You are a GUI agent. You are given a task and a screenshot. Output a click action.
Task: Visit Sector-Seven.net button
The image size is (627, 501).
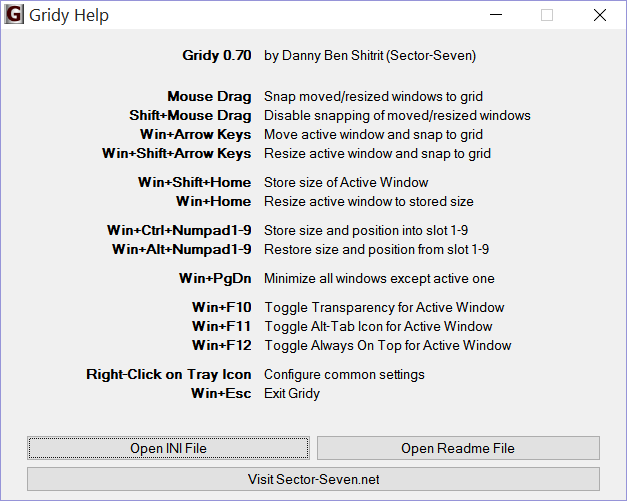[314, 479]
